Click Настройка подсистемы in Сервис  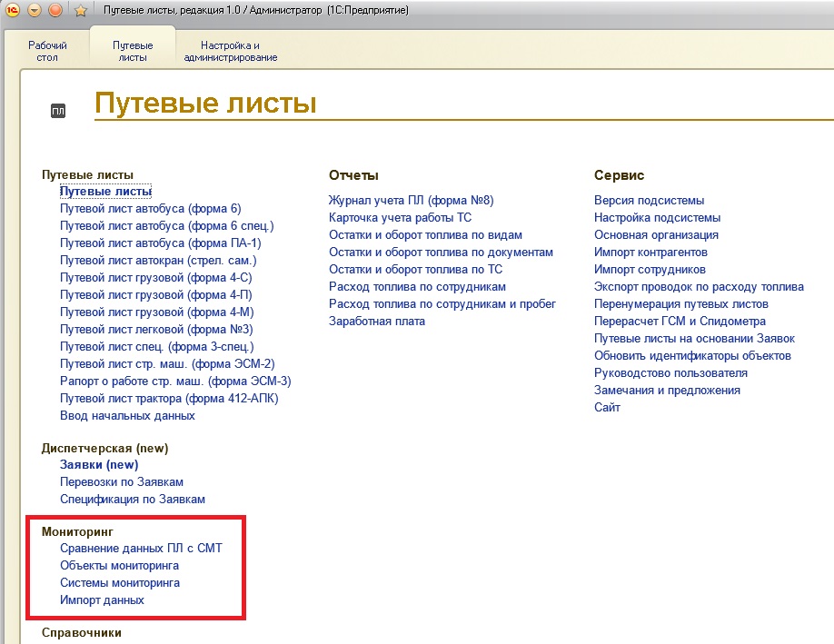tap(657, 218)
